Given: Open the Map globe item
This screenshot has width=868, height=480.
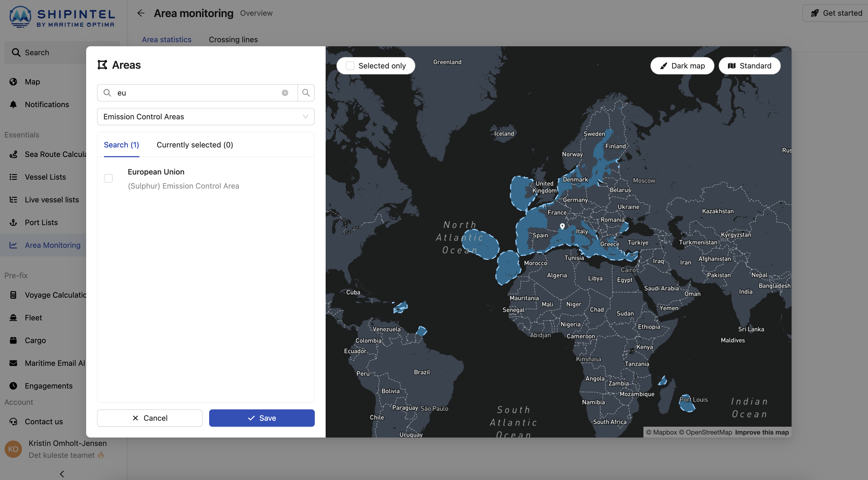Looking at the screenshot, I should pos(32,82).
